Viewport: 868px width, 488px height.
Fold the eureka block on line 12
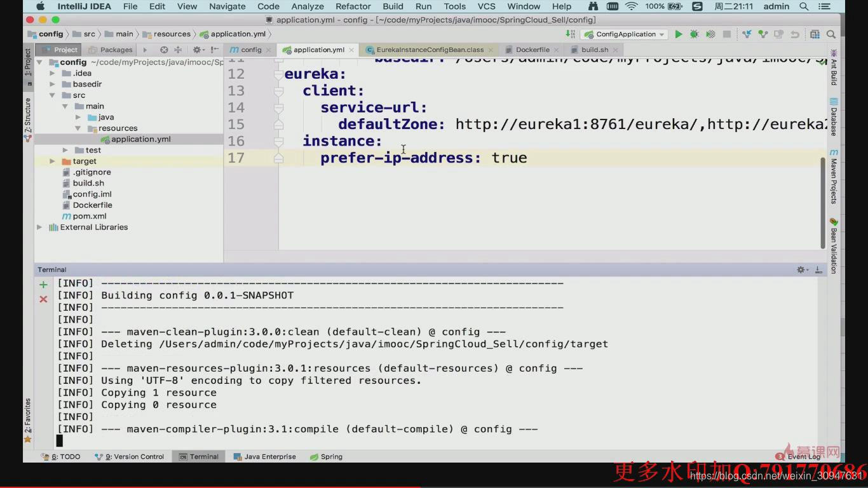tap(278, 74)
